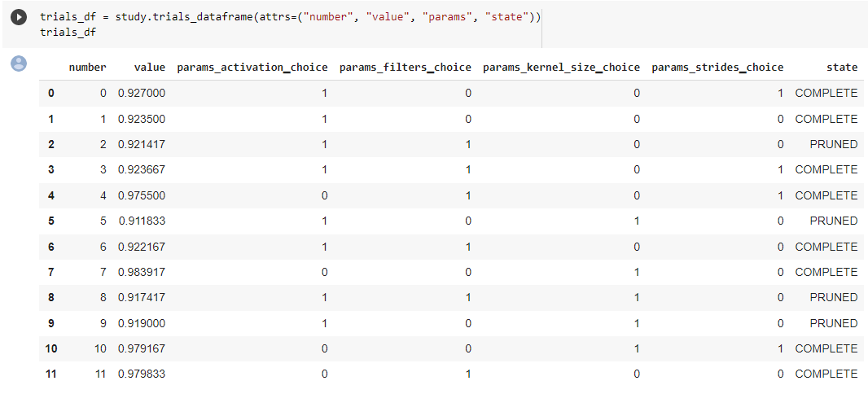
Task: Select the value cell 0.979833
Action: pos(142,374)
